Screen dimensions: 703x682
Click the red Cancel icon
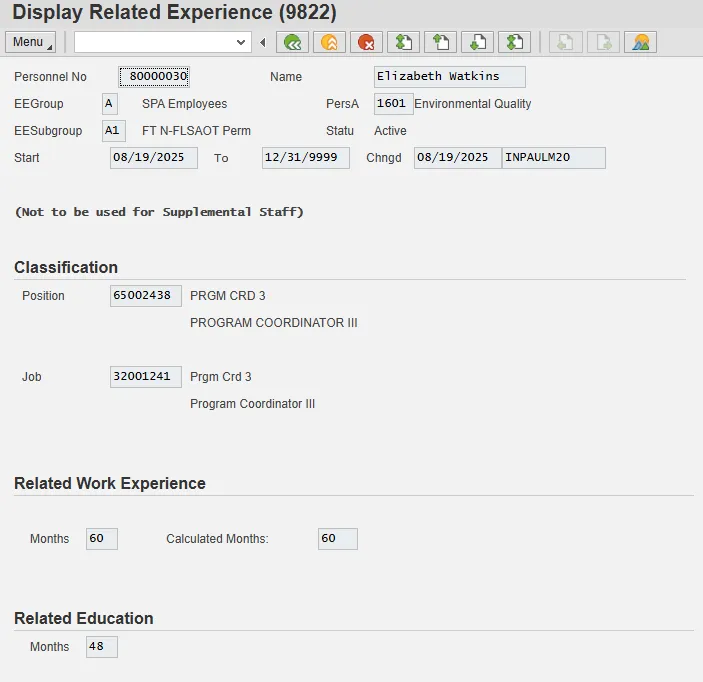[x=366, y=42]
